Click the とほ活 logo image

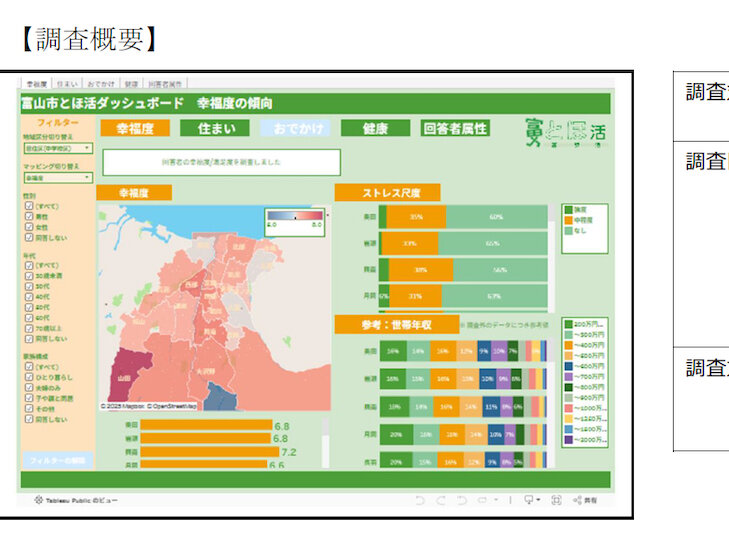click(x=565, y=132)
